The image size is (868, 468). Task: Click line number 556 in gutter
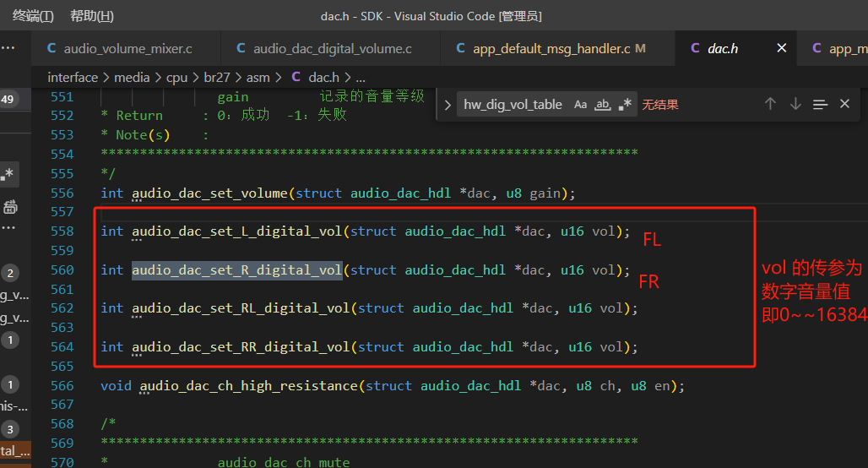(x=62, y=193)
